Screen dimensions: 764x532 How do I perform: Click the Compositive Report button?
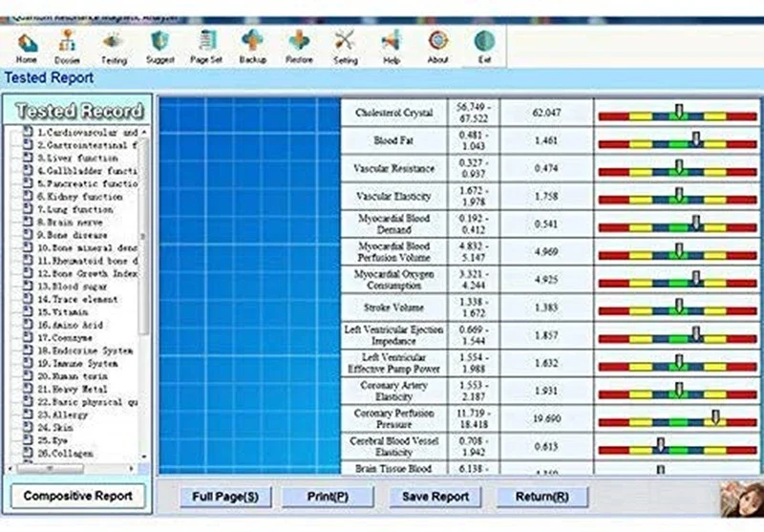coord(78,496)
